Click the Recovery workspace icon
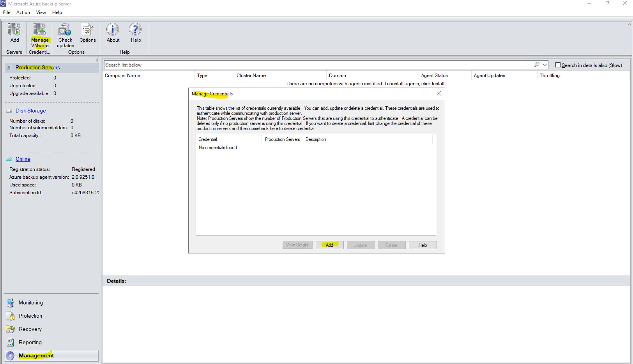This screenshot has height=364, width=633. pos(11,329)
